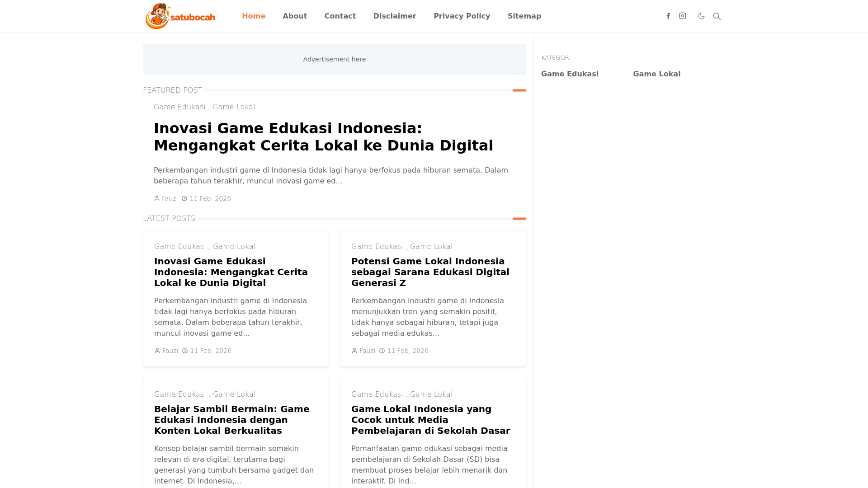The width and height of the screenshot is (868, 488).
Task: Open the Sitemap page
Action: (x=524, y=16)
